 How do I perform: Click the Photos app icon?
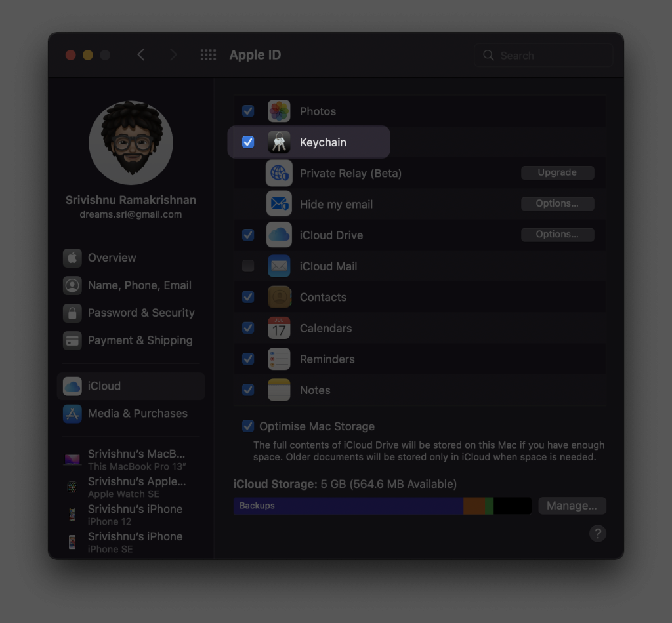(279, 111)
